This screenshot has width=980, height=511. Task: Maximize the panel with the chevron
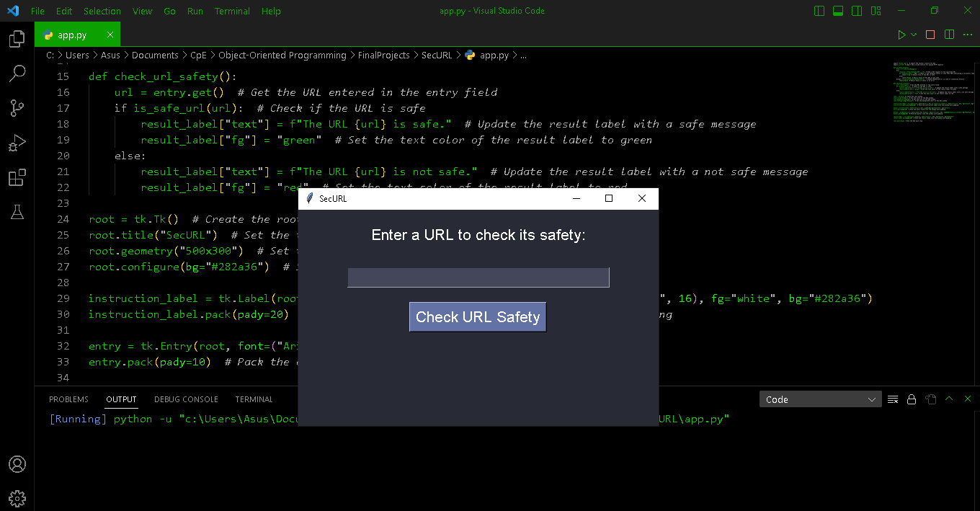point(949,398)
